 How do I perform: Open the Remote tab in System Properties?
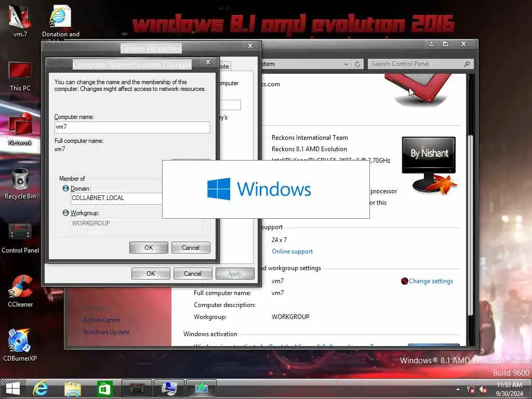(224, 66)
